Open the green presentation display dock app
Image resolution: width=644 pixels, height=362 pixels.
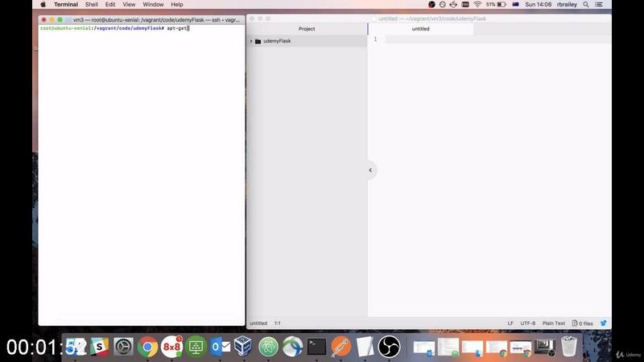[196, 347]
